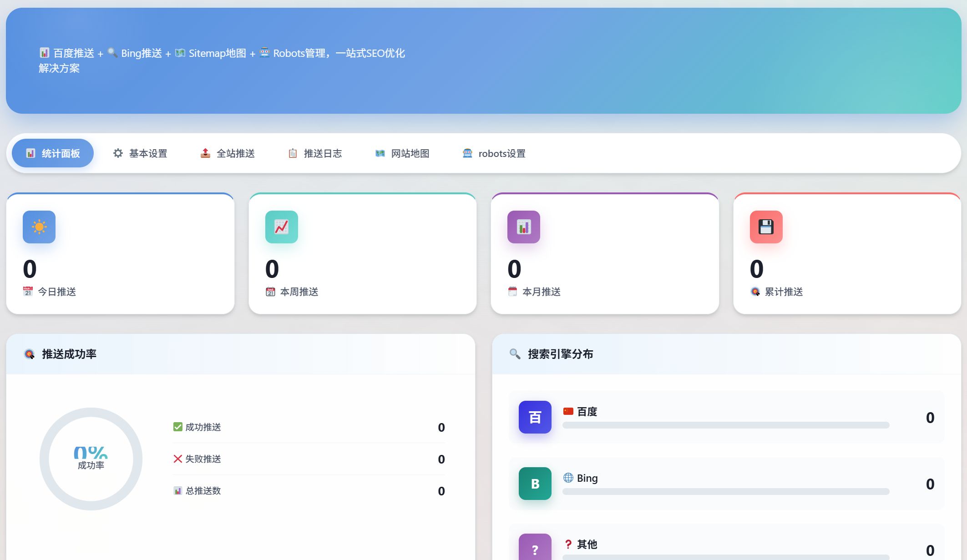Viewport: 967px width, 560px height.
Task: Click the sun icon on 今日推送 card
Action: coord(39,227)
